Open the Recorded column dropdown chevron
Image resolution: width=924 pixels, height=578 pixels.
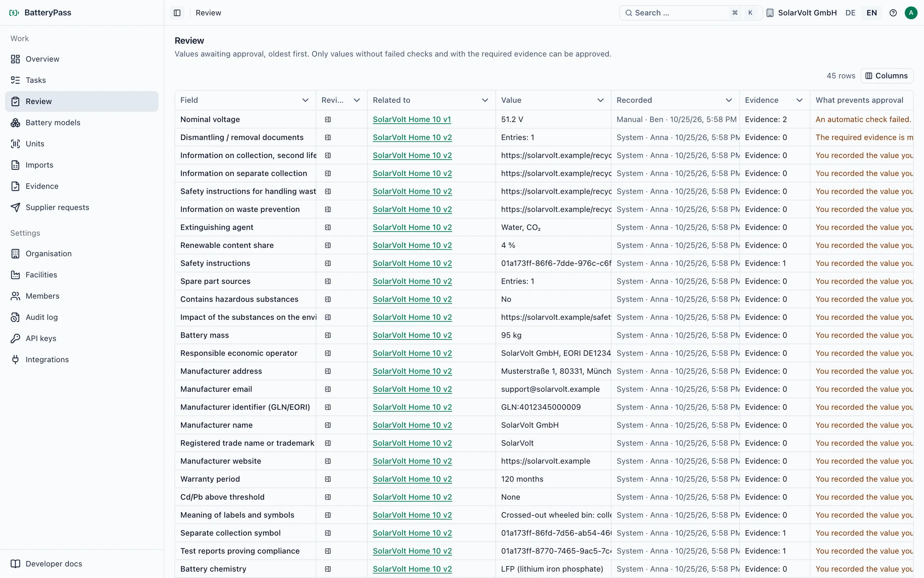(x=729, y=100)
